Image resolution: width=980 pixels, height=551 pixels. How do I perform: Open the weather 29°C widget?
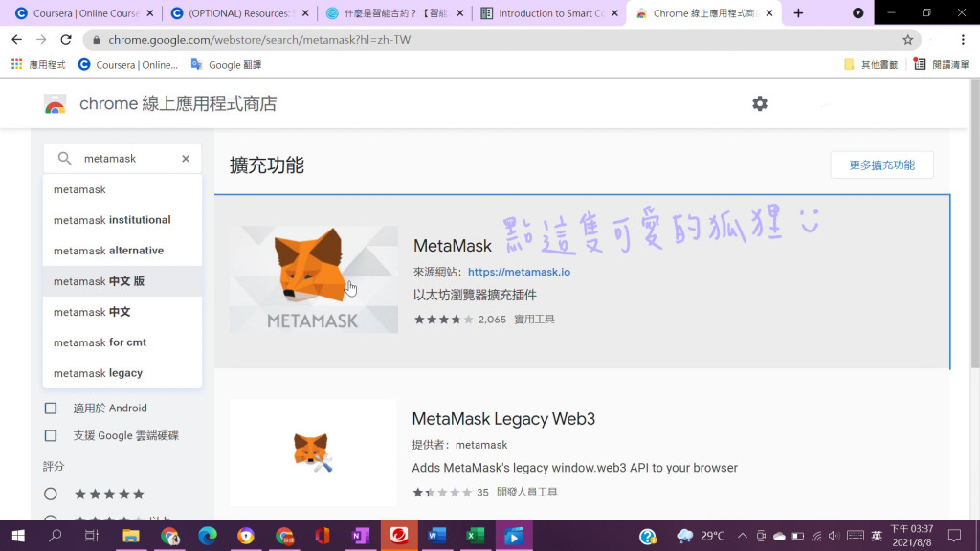[x=701, y=536]
